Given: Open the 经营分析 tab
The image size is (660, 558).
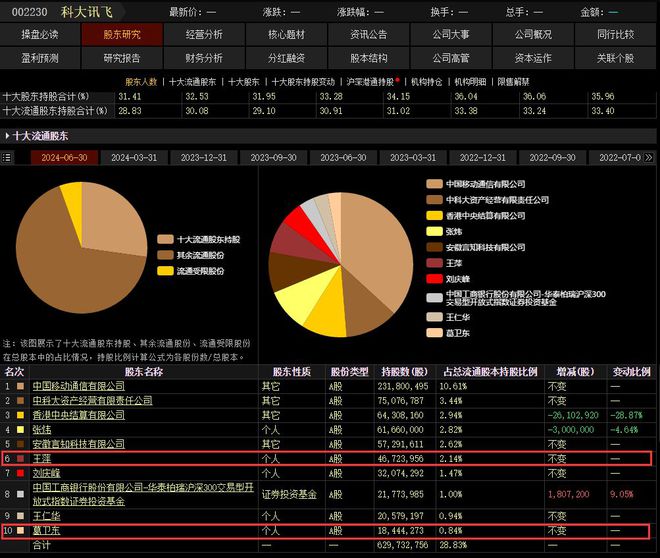Looking at the screenshot, I should (204, 34).
